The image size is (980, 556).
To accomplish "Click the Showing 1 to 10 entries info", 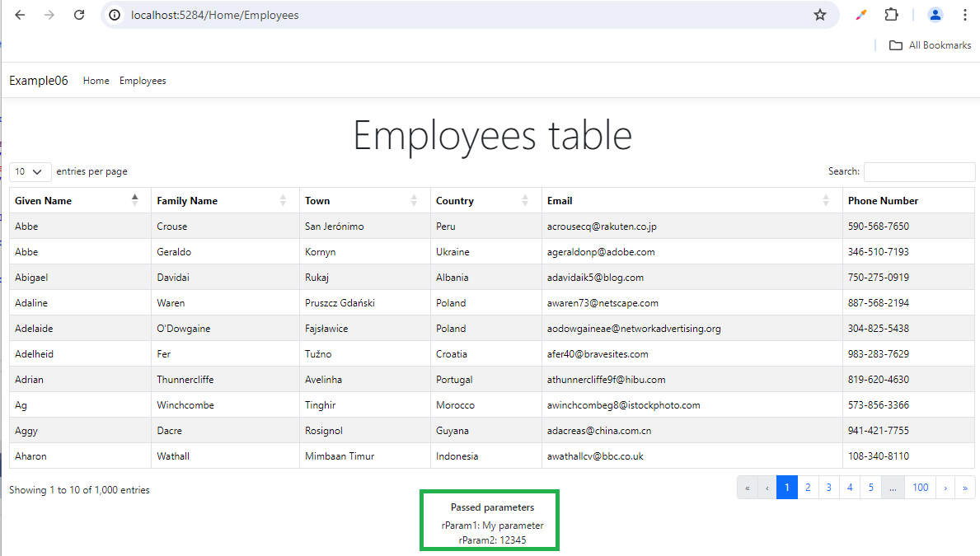I will 79,490.
